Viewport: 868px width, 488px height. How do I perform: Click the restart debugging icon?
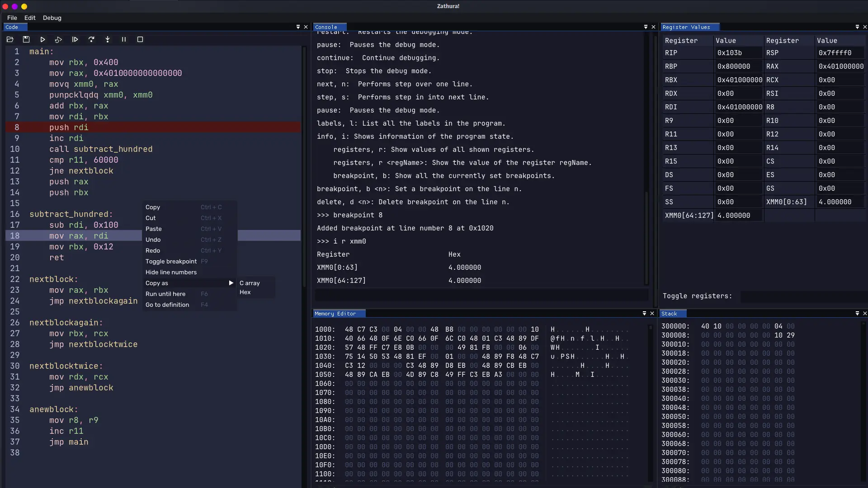coord(59,40)
